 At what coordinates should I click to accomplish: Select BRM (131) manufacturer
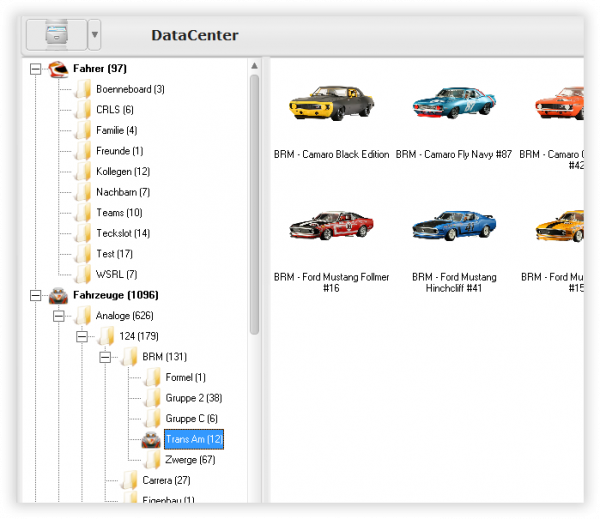[165, 357]
